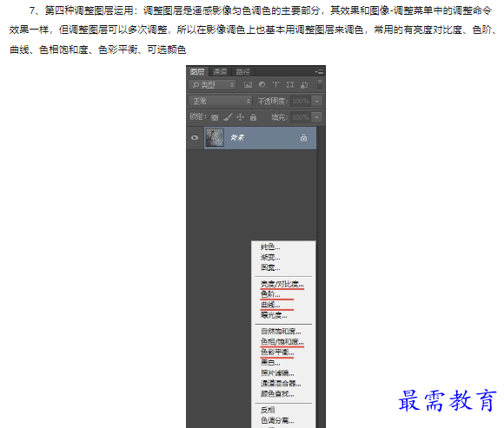Choose 亮度/对比度... adjustment
504x428 pixels.
click(x=283, y=284)
